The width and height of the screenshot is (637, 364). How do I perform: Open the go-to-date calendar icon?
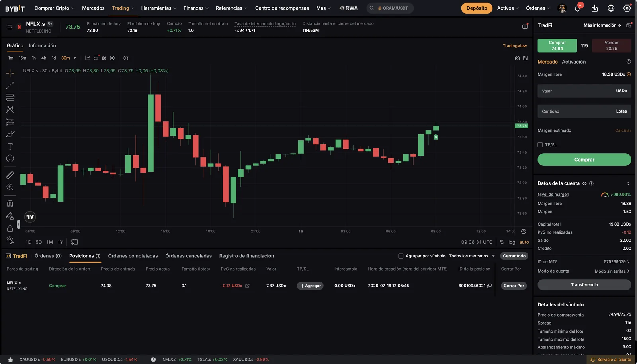[x=74, y=242]
